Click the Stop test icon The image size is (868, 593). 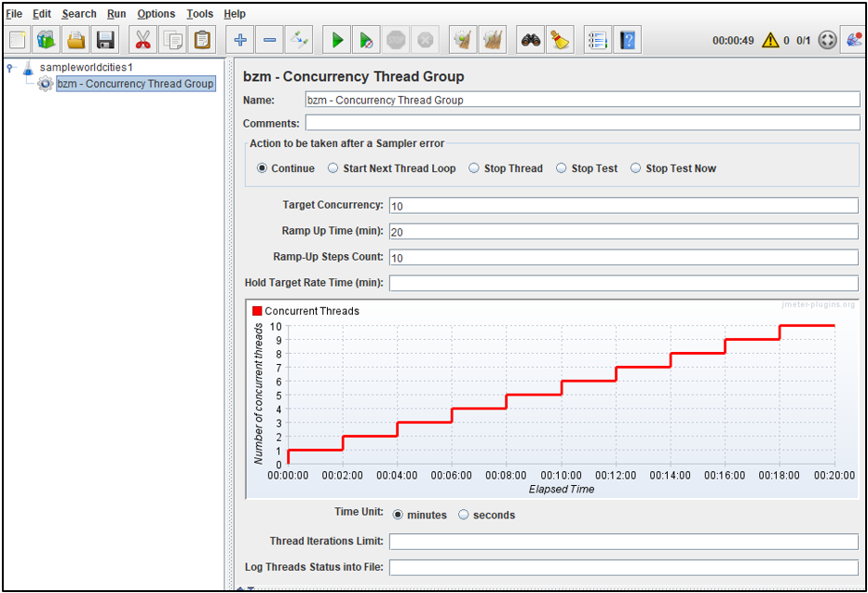[396, 40]
